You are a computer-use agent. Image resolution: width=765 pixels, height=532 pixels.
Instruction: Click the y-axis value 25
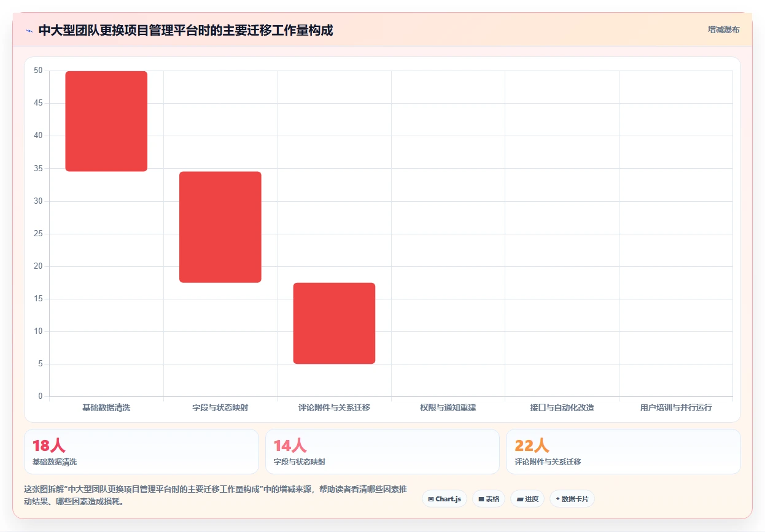(38, 234)
